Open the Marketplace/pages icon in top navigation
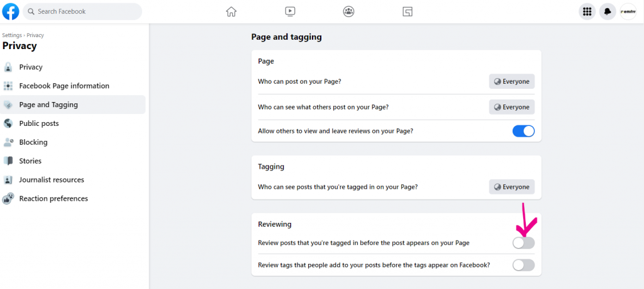This screenshot has width=644, height=289. [408, 11]
